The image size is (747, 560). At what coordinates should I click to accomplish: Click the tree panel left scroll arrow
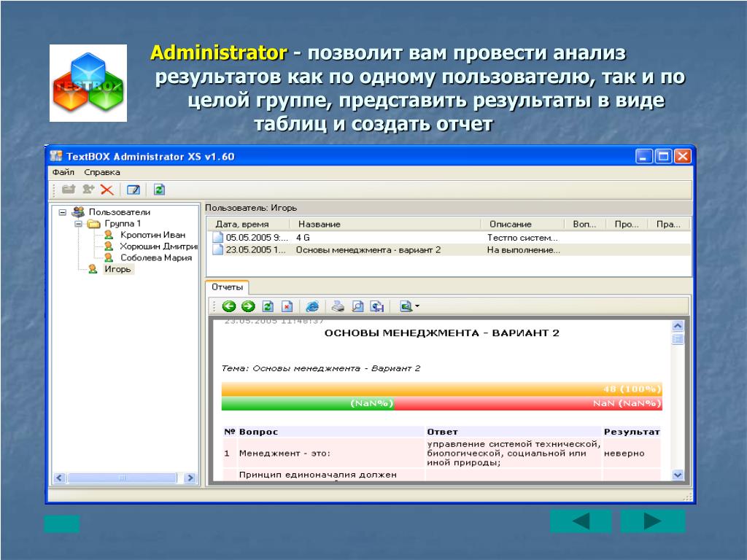click(60, 478)
